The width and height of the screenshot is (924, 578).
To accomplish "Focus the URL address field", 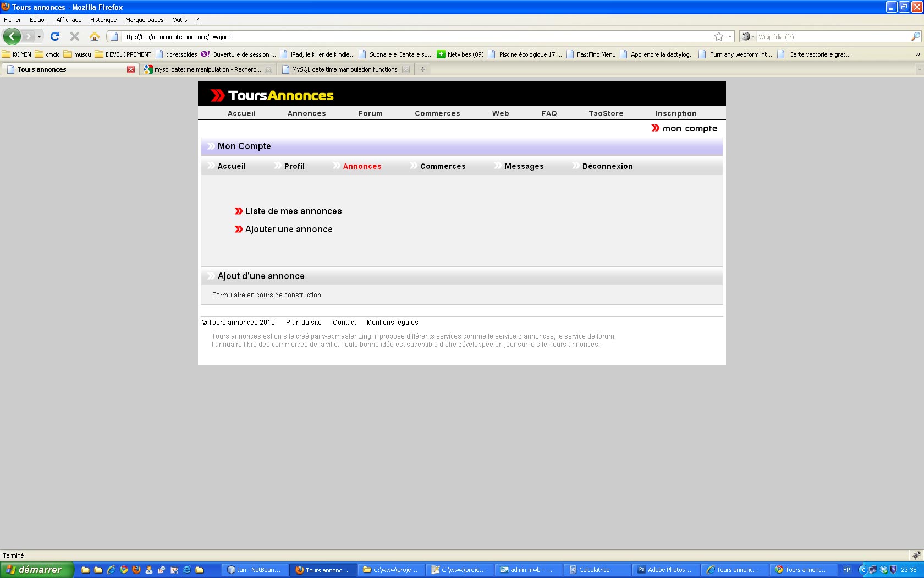I will (x=415, y=37).
